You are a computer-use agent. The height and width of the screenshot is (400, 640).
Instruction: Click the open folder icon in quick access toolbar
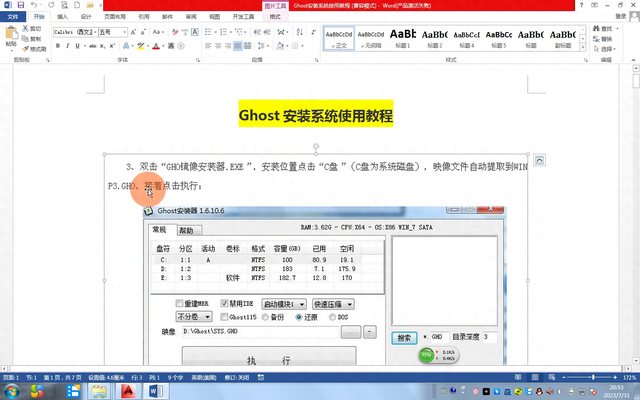pos(90,5)
